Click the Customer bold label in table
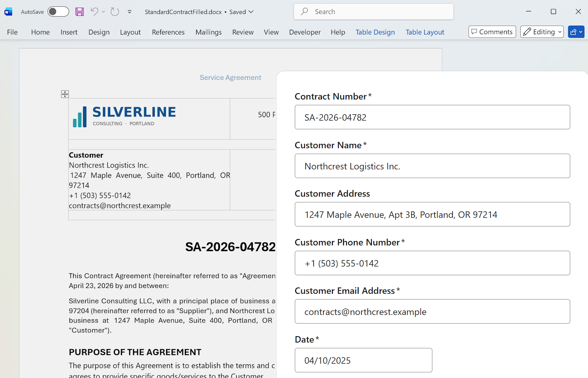Screen dimensions: 588x378 click(x=86, y=155)
